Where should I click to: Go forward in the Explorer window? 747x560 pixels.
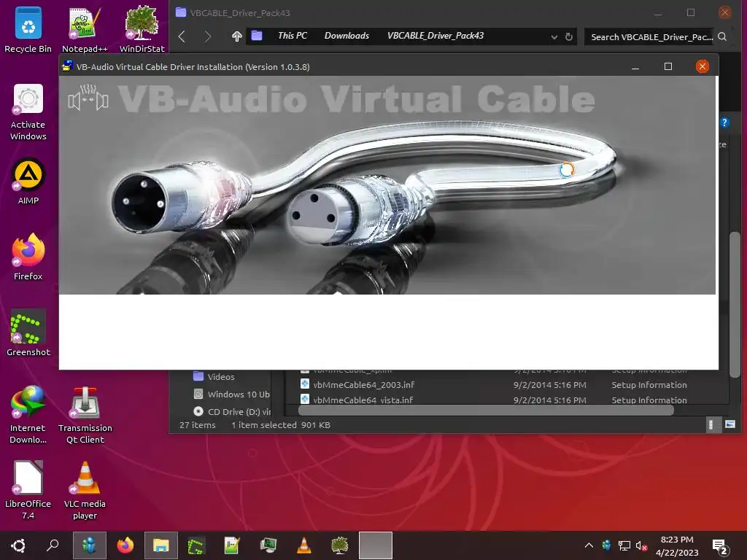click(208, 36)
